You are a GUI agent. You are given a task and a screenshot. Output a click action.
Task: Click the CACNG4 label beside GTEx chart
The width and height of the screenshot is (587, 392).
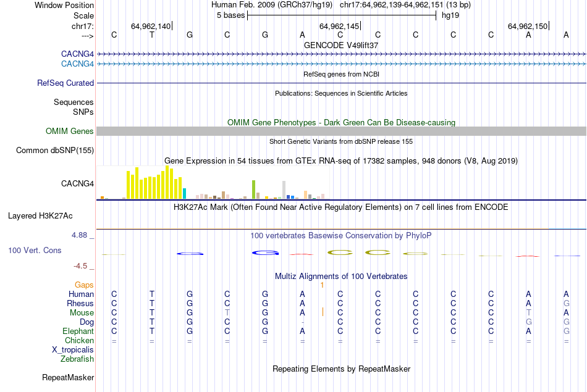pos(77,184)
